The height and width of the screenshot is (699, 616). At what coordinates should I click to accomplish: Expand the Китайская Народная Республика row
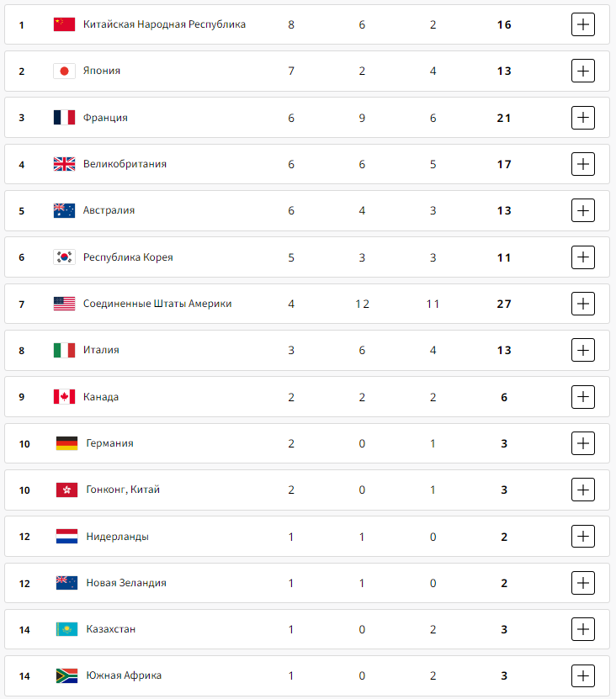(x=583, y=24)
